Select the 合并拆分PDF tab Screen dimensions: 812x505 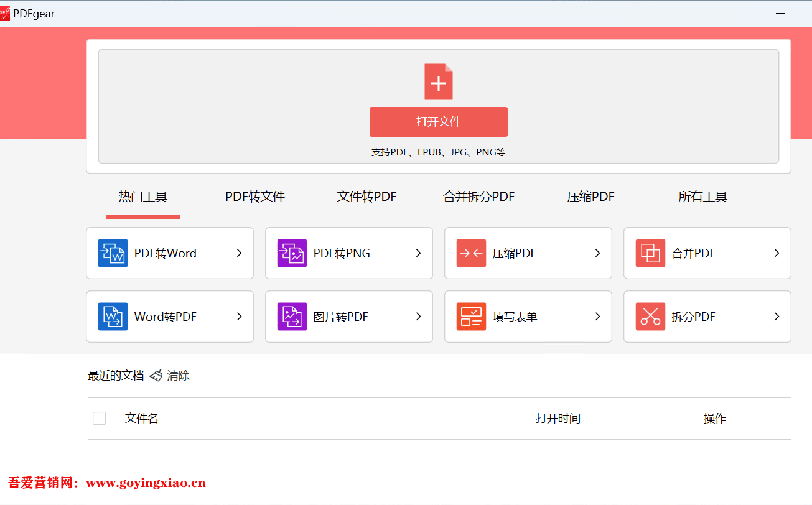tap(479, 197)
